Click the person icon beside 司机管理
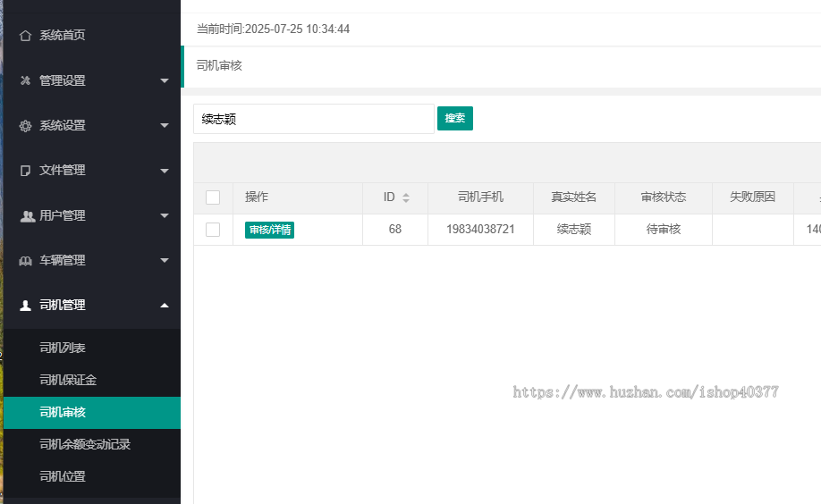 (x=25, y=306)
